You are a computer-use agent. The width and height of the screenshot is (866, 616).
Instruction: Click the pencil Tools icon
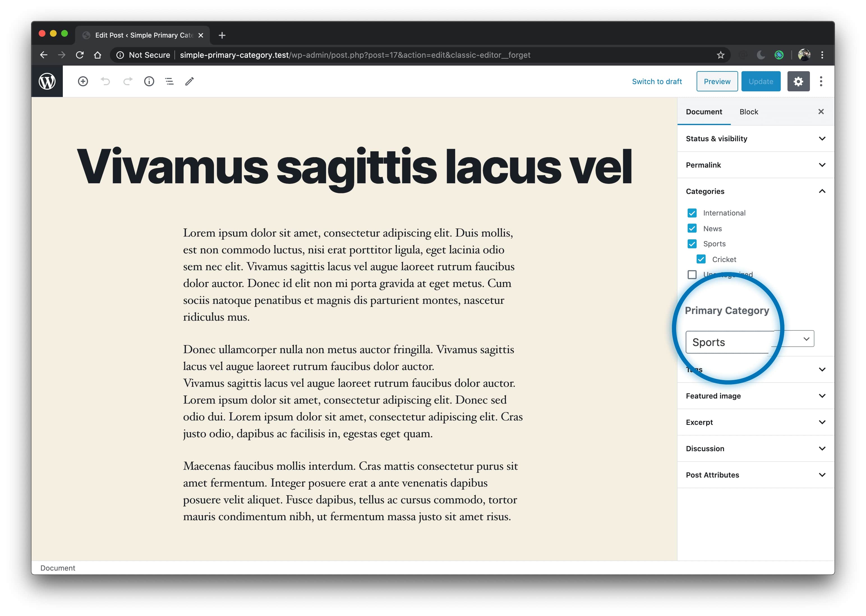[x=189, y=81]
